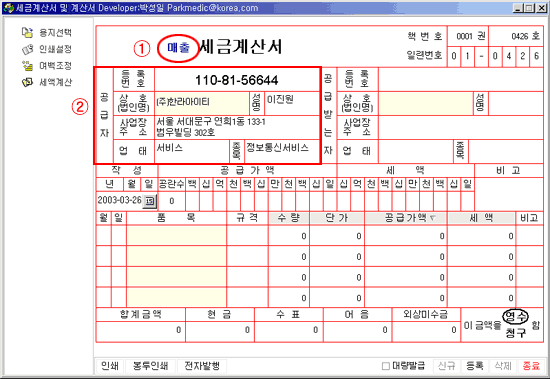The image size is (550, 379).
Task: Open the 세액계산 tax calculation icon
Action: click(x=27, y=82)
